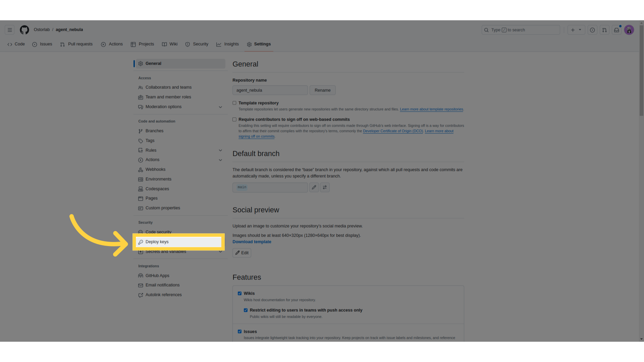The image size is (644, 362).
Task: Click the switch default branch icon
Action: pos(324,187)
